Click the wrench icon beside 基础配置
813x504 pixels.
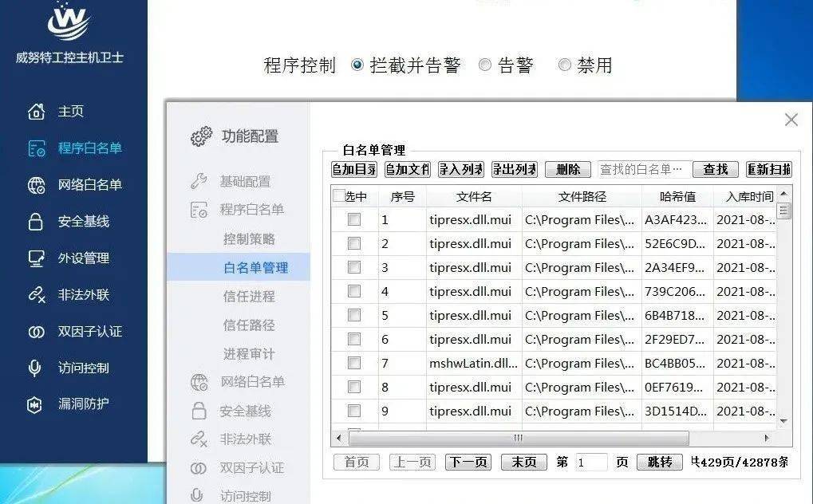[x=199, y=181]
